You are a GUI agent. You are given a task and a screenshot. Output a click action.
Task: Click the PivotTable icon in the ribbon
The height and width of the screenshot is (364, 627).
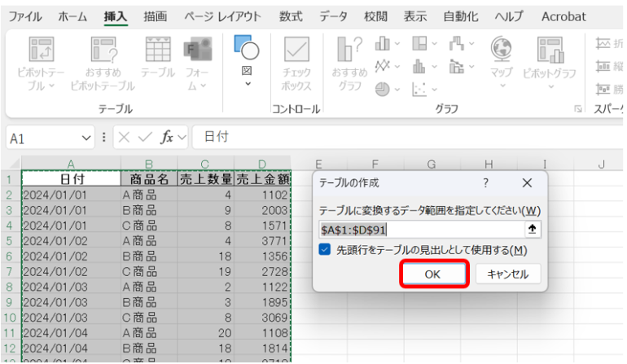[x=42, y=50]
